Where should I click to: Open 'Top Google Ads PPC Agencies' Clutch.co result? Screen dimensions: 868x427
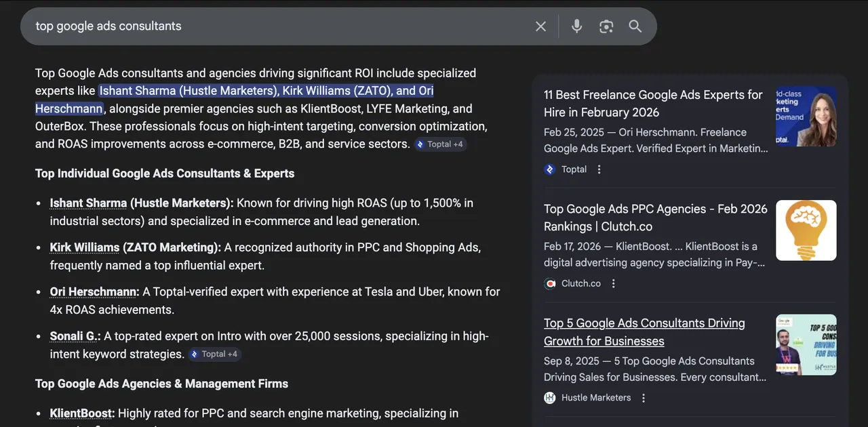coord(656,218)
